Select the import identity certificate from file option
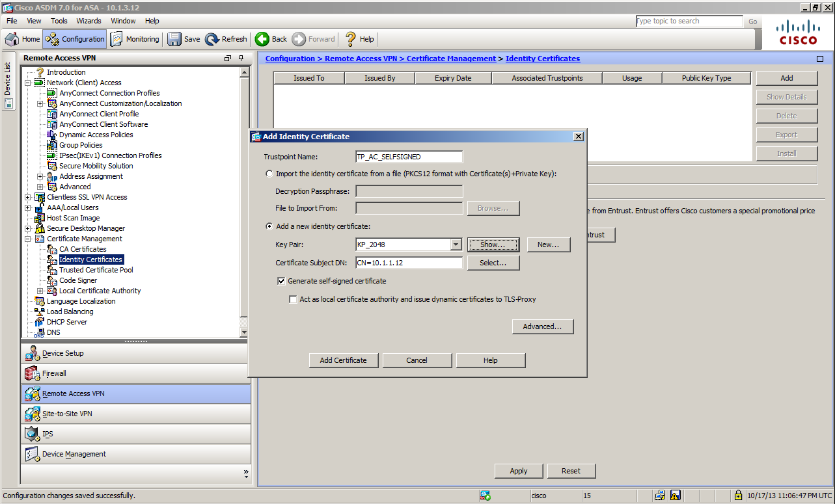The width and height of the screenshot is (835, 504). point(269,174)
